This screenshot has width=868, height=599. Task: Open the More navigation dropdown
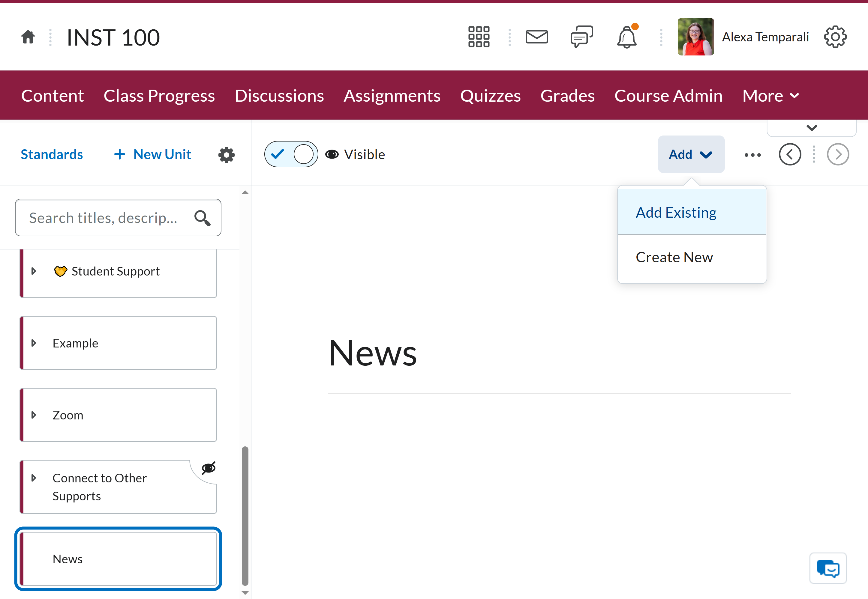(771, 96)
